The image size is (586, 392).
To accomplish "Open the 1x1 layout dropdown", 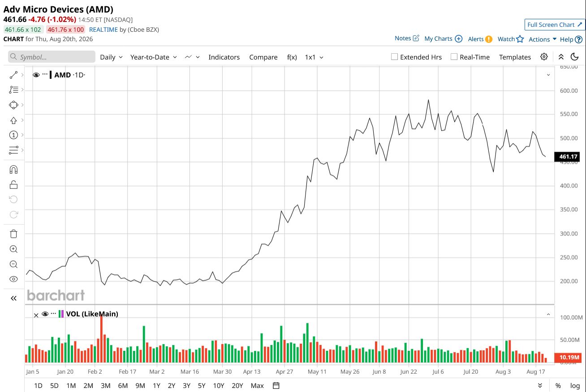I will point(314,57).
